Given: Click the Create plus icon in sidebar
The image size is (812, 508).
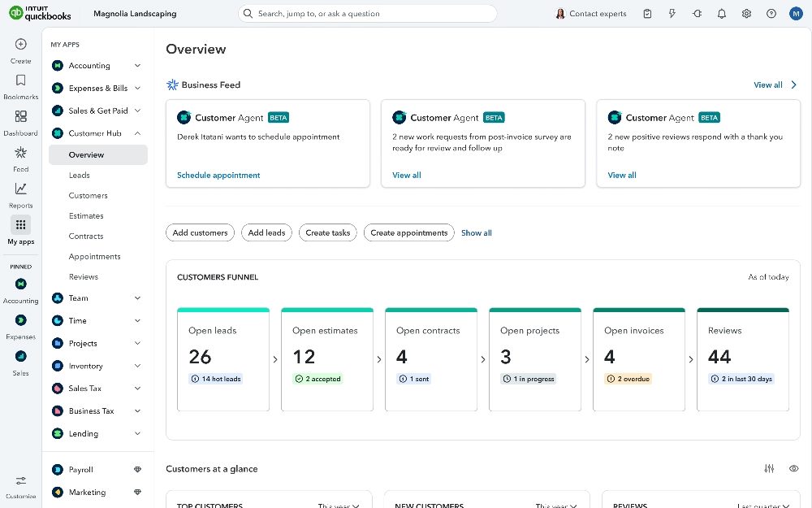Looking at the screenshot, I should pyautogui.click(x=21, y=45).
